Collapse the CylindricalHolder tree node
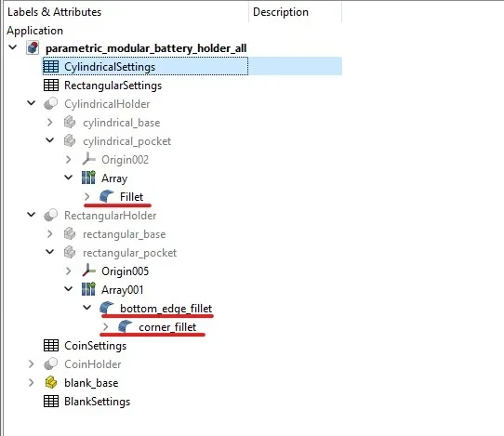 32,103
